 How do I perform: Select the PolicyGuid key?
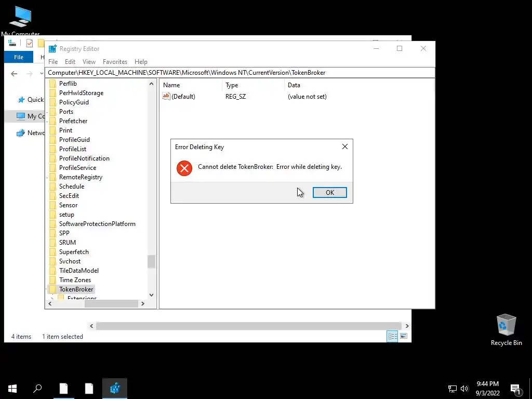click(74, 102)
